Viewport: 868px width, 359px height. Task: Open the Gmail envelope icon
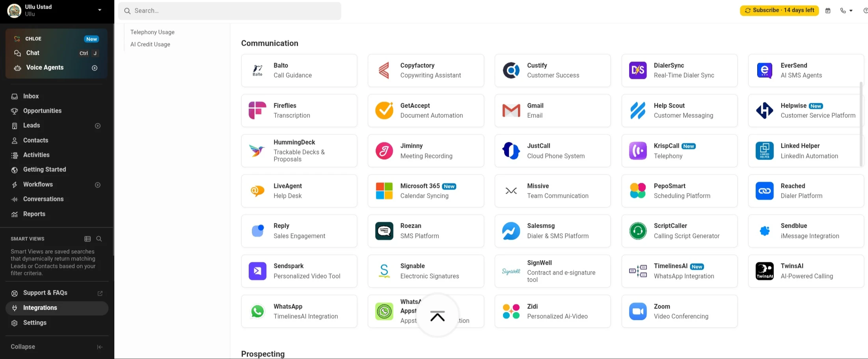click(511, 110)
